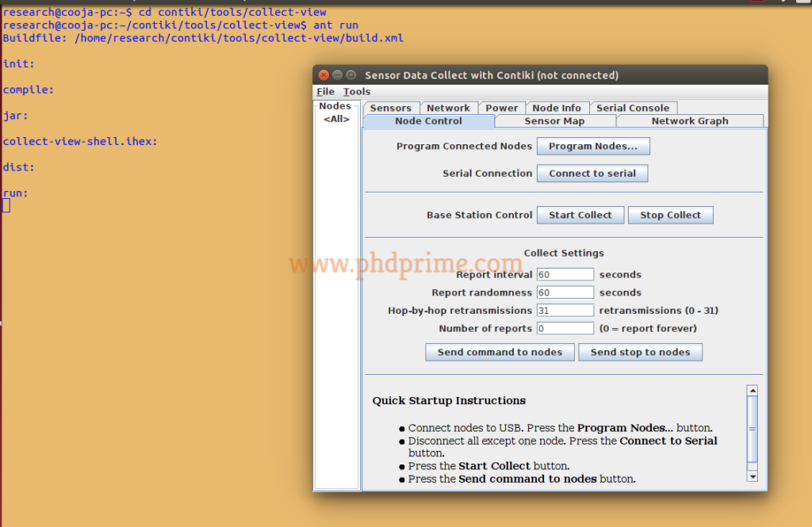Image resolution: width=812 pixels, height=527 pixels.
Task: View the Node Info tab
Action: point(557,108)
